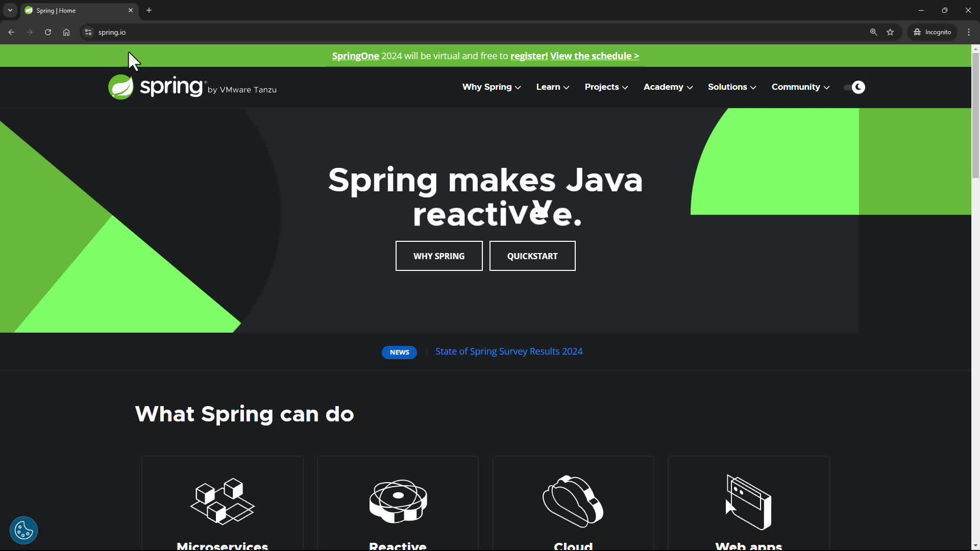This screenshot has width=980, height=551.
Task: Click the Web apps card title
Action: 749,546
